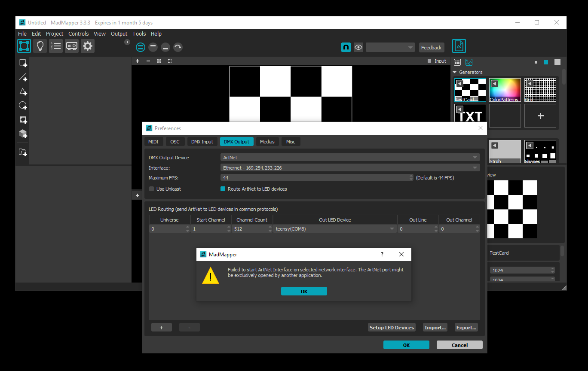Select the small thumbnail size square

(x=536, y=62)
